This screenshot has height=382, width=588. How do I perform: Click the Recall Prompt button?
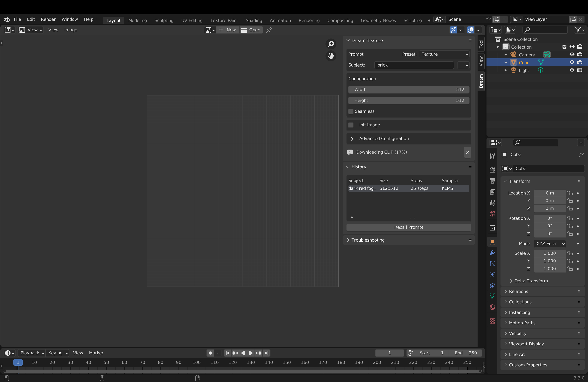(x=408, y=227)
